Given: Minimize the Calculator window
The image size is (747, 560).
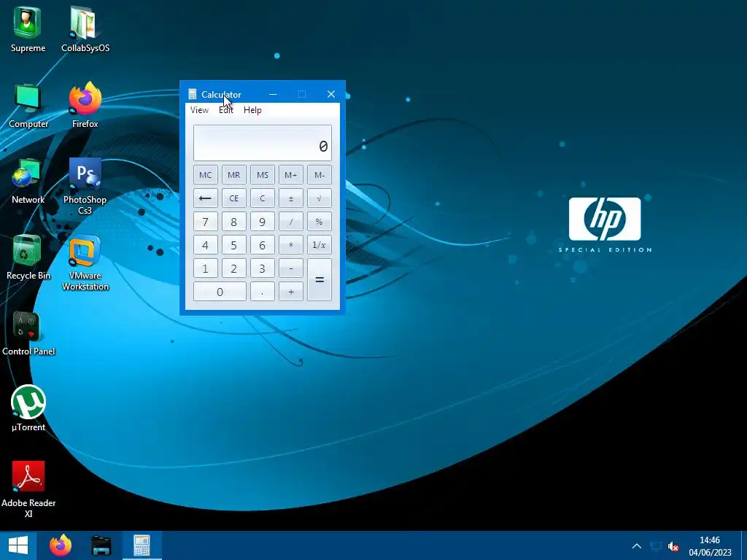Looking at the screenshot, I should [273, 94].
